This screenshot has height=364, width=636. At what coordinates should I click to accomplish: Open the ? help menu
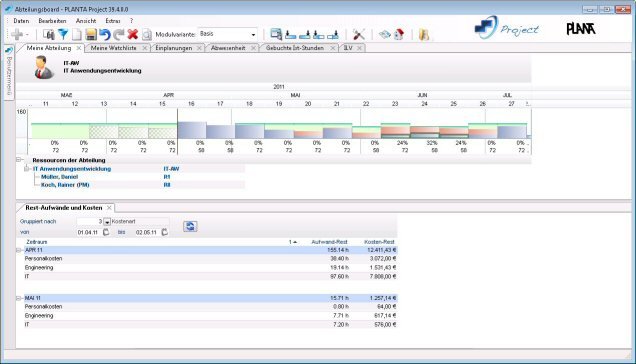pos(131,21)
